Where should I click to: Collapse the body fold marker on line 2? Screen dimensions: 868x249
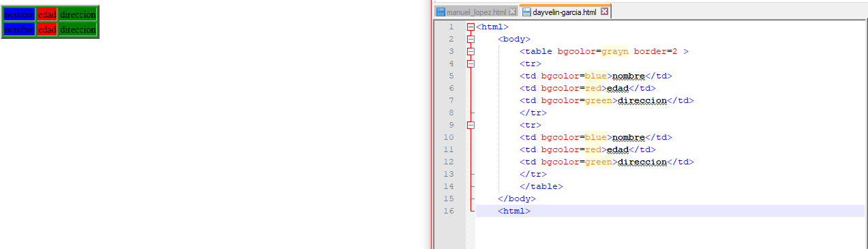pos(470,39)
